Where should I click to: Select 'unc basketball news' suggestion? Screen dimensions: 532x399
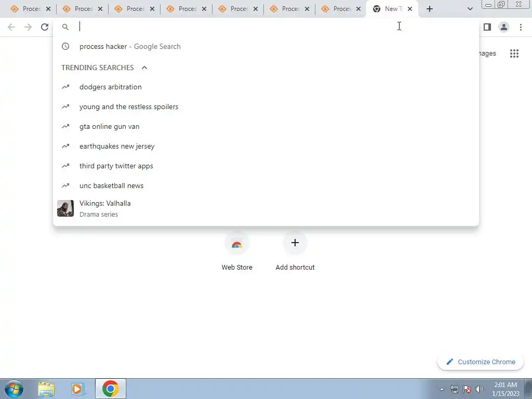coord(266,185)
